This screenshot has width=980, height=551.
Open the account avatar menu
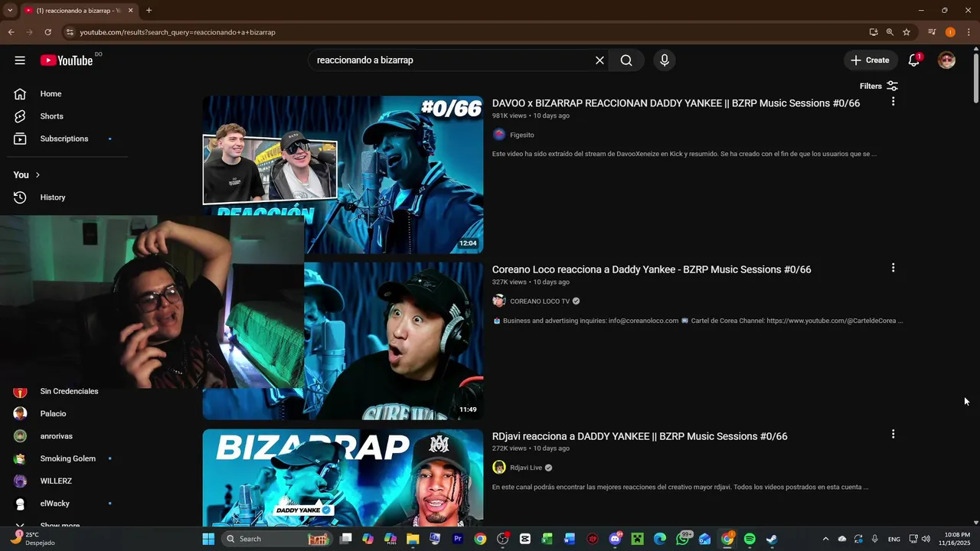tap(947, 60)
